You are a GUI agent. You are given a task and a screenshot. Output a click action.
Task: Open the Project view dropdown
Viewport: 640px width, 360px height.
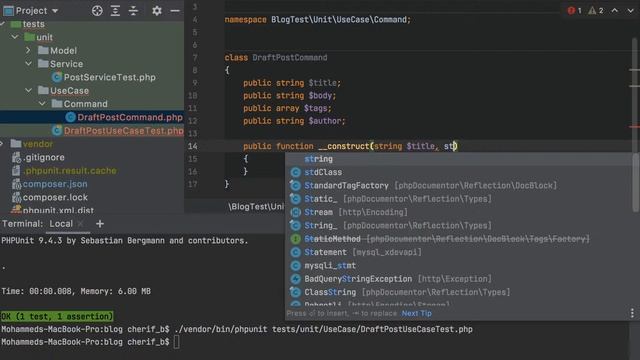31,11
